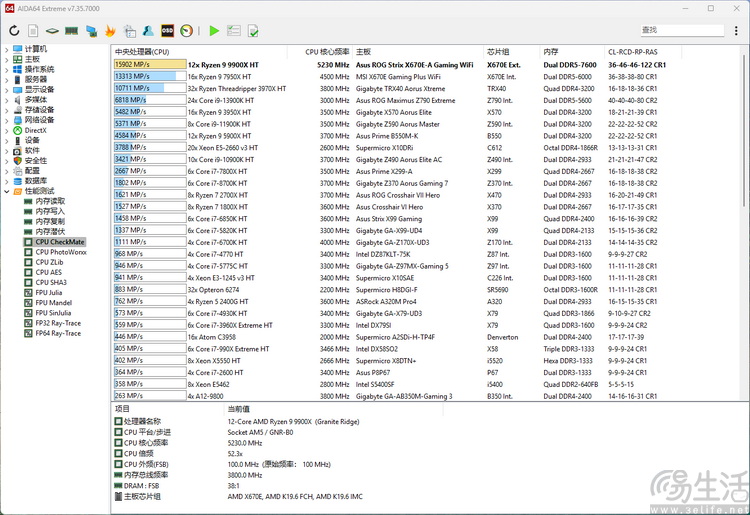Expand the 主板 tree node
Viewport: 750px width, 515px height.
point(7,59)
